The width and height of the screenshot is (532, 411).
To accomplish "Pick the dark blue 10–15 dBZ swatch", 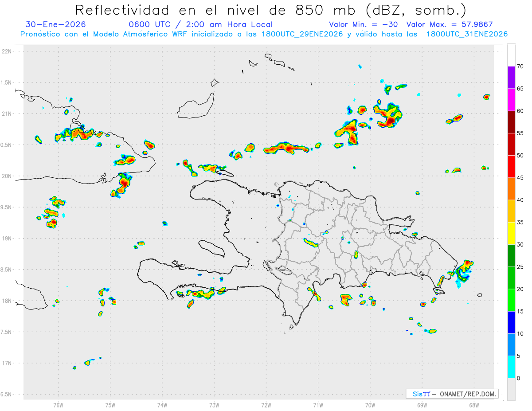I will coord(511,323).
